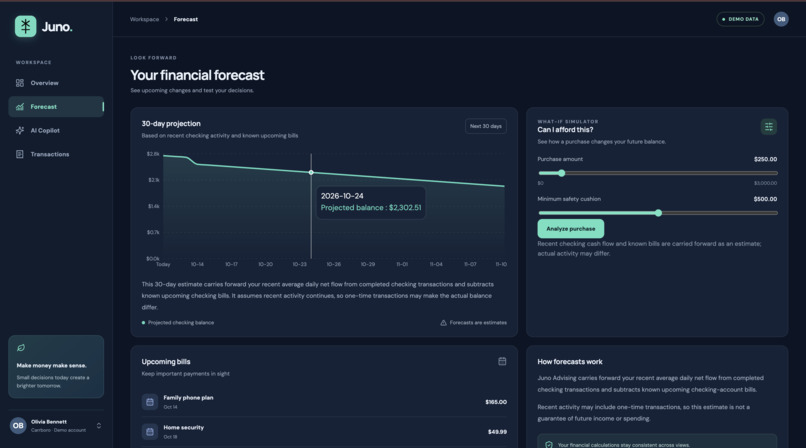Click the How forecasts work heading

coord(570,362)
